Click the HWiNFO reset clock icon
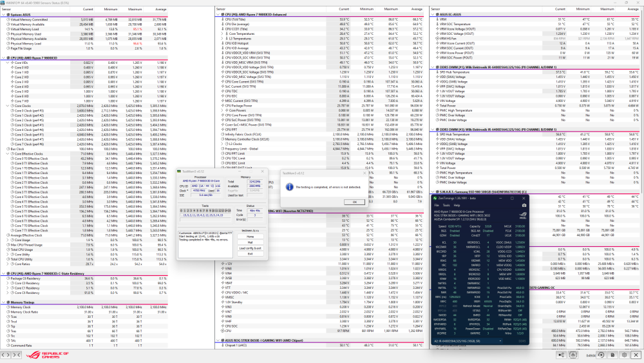This screenshot has height=363, width=644. tap(601, 355)
